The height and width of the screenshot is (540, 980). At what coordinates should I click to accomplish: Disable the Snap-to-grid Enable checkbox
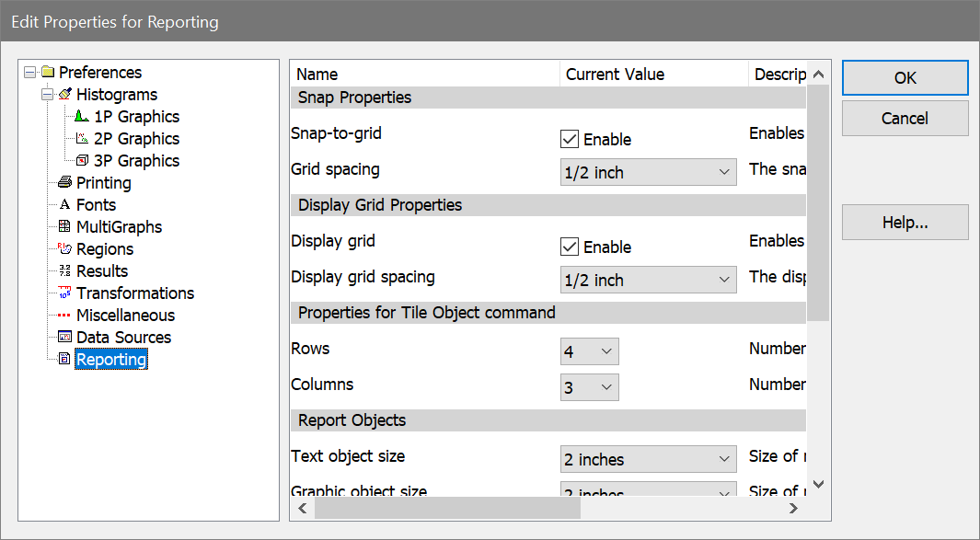(x=570, y=140)
